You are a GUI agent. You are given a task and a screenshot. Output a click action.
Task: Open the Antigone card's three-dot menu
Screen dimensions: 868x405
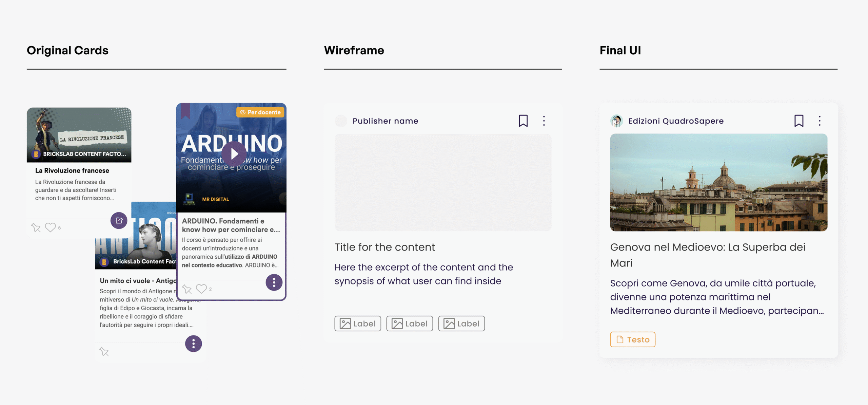click(x=193, y=344)
